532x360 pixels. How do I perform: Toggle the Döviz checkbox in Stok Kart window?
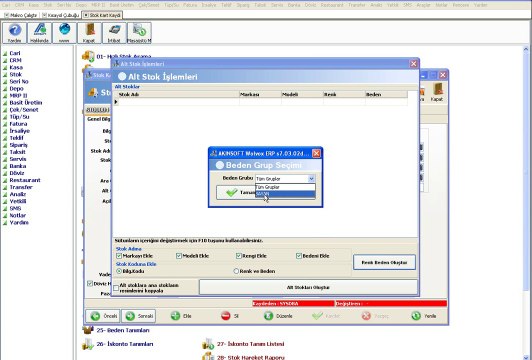[90, 283]
